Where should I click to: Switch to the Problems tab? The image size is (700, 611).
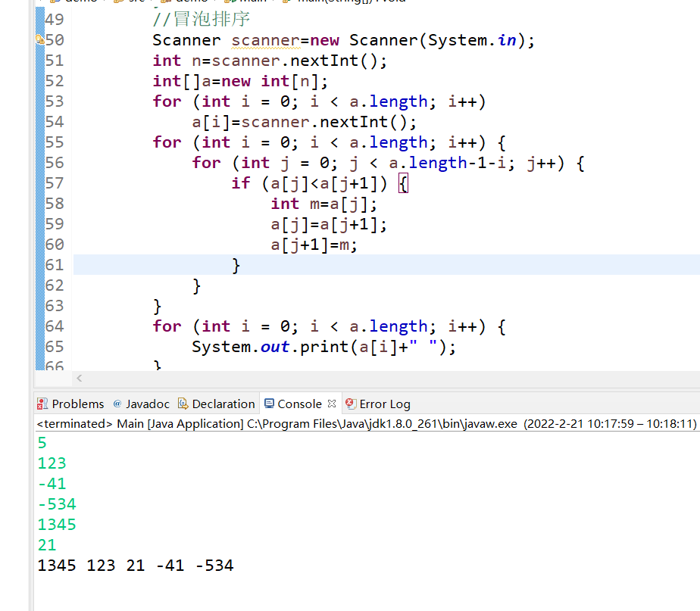click(x=70, y=404)
